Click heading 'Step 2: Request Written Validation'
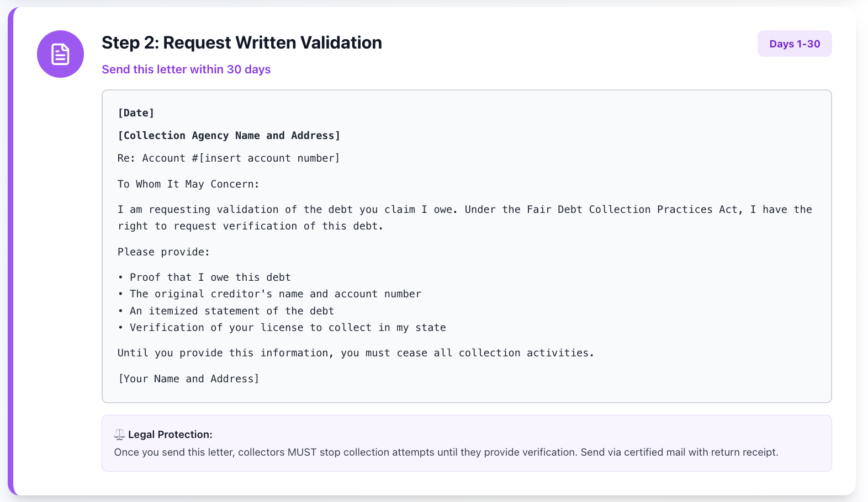This screenshot has width=868, height=502. [242, 42]
